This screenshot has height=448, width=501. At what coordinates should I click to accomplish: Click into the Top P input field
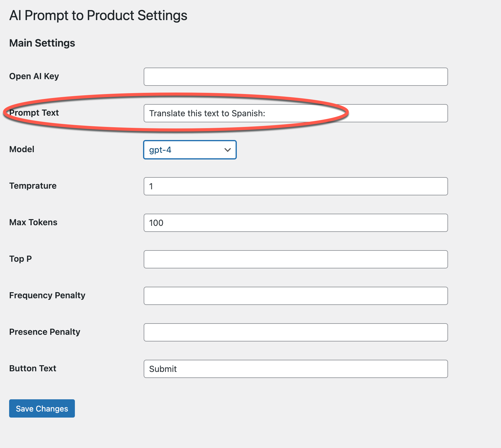pos(295,259)
